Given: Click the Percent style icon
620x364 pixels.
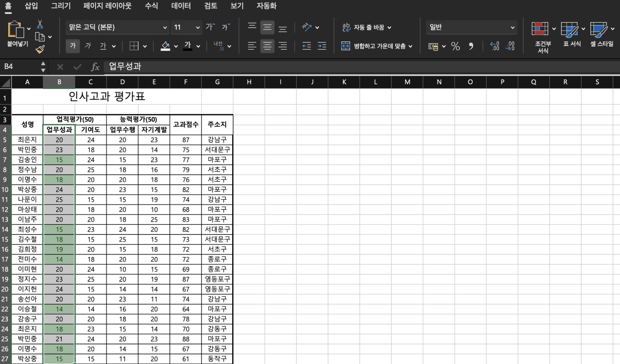Looking at the screenshot, I should pyautogui.click(x=455, y=46).
